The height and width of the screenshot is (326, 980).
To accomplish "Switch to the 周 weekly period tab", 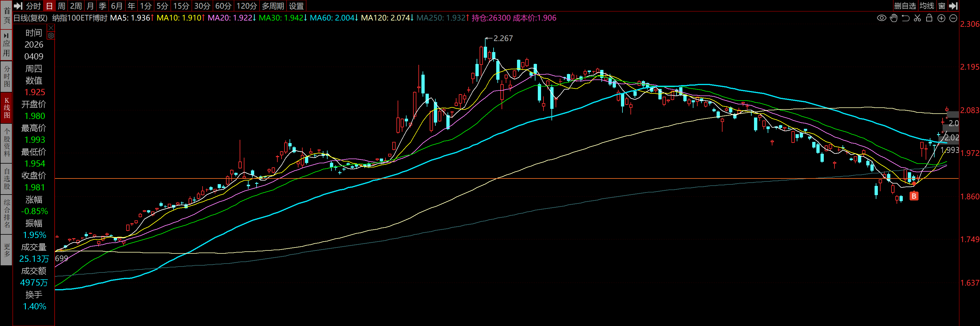I will tap(61, 6).
